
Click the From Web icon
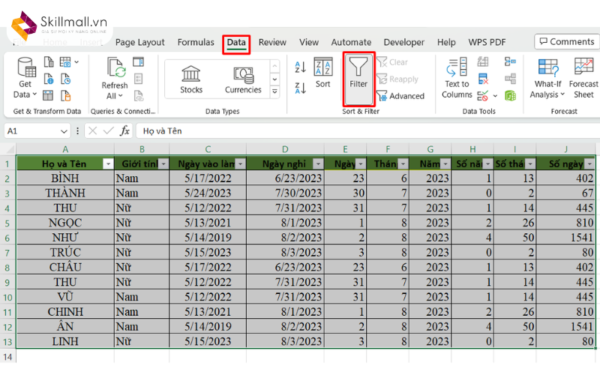coord(49,79)
